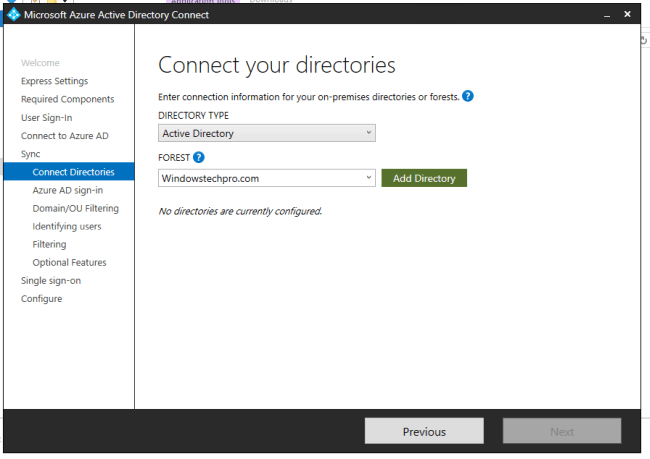Image resolution: width=650 pixels, height=459 pixels.
Task: Open Azure AD sign-in step
Action: (x=68, y=190)
